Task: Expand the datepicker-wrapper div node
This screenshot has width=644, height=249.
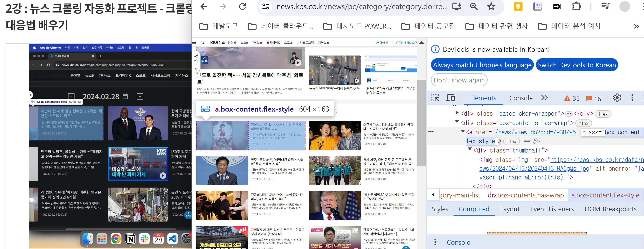Action: [457, 113]
